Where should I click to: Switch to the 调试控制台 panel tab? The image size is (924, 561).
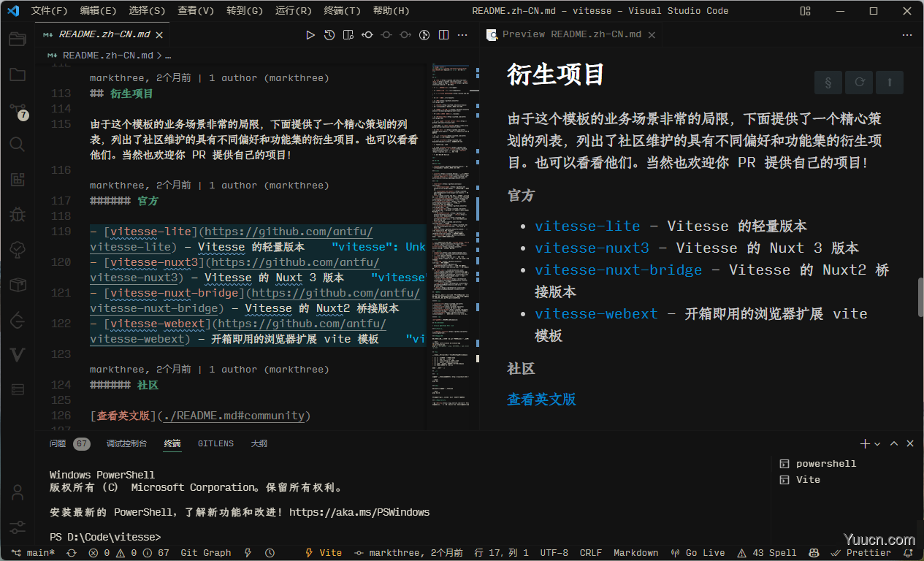[126, 443]
